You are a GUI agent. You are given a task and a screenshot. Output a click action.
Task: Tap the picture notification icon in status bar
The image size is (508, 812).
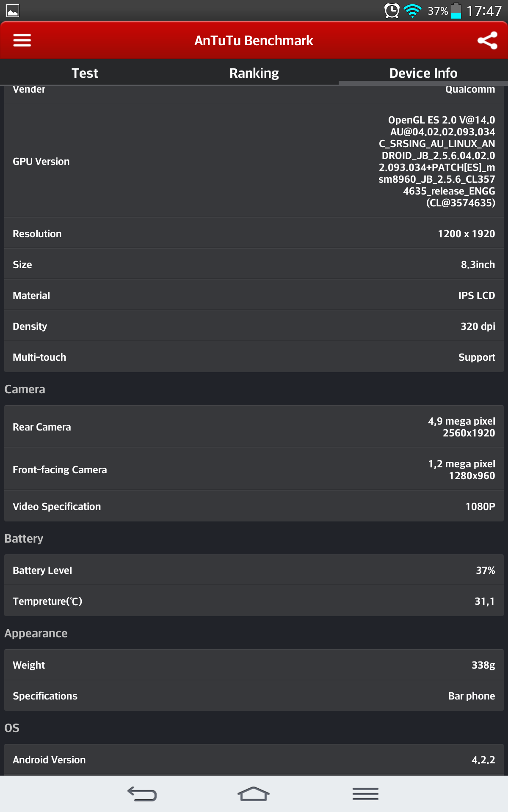(x=13, y=11)
